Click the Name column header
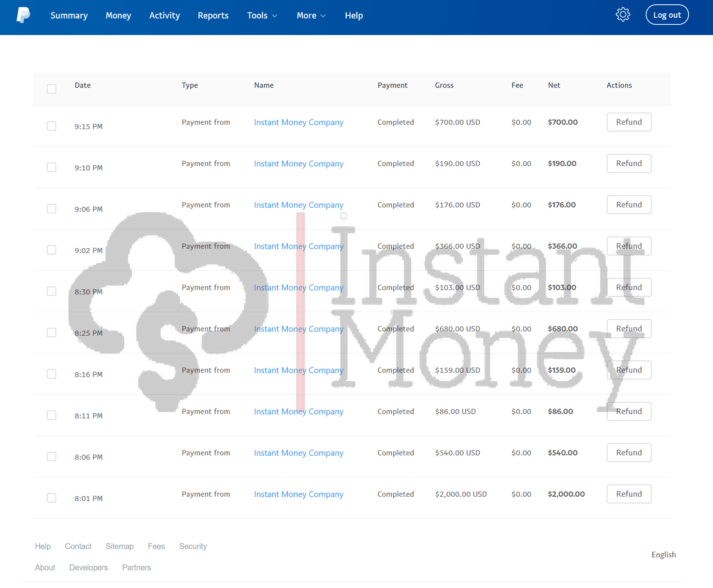Image resolution: width=713 pixels, height=588 pixels. click(264, 85)
